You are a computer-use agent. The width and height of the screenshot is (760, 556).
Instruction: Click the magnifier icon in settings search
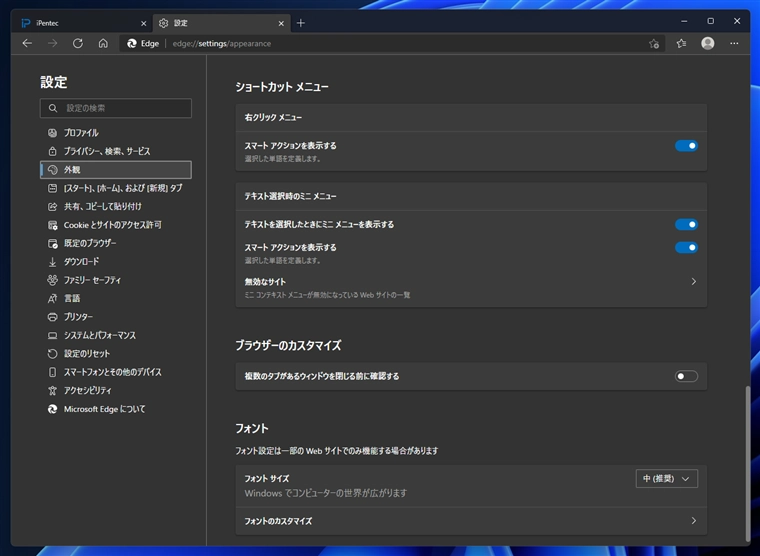point(53,108)
